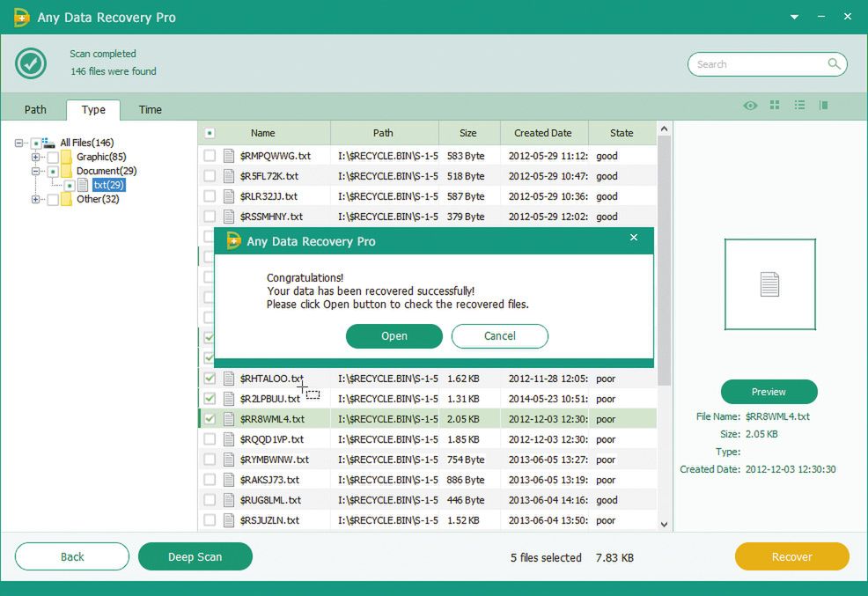Click the magnifier icon in search box

pyautogui.click(x=834, y=64)
